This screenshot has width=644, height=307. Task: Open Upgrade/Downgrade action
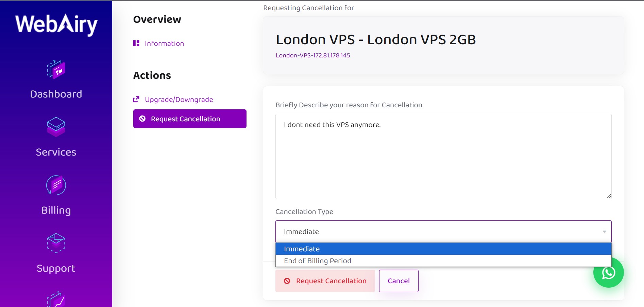click(x=179, y=100)
